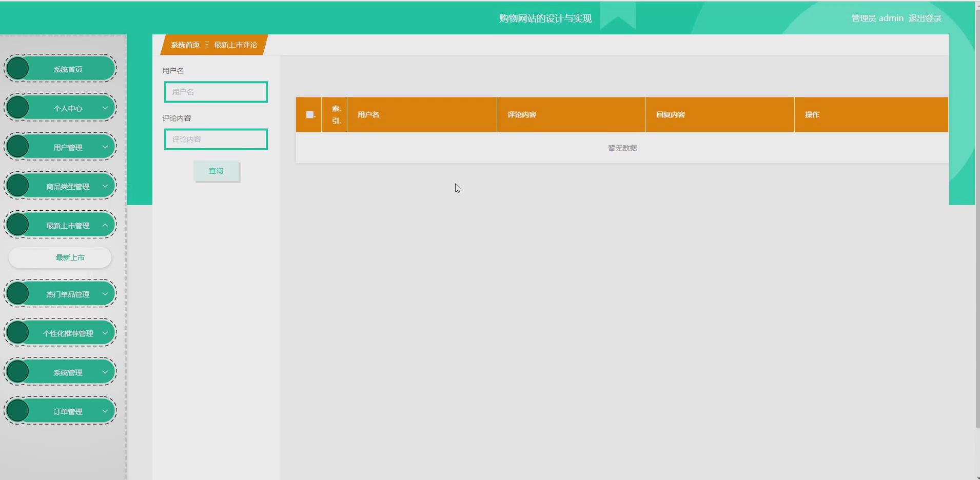980x480 pixels.
Task: Click the round icon beside 系统首页
Action: [17, 69]
